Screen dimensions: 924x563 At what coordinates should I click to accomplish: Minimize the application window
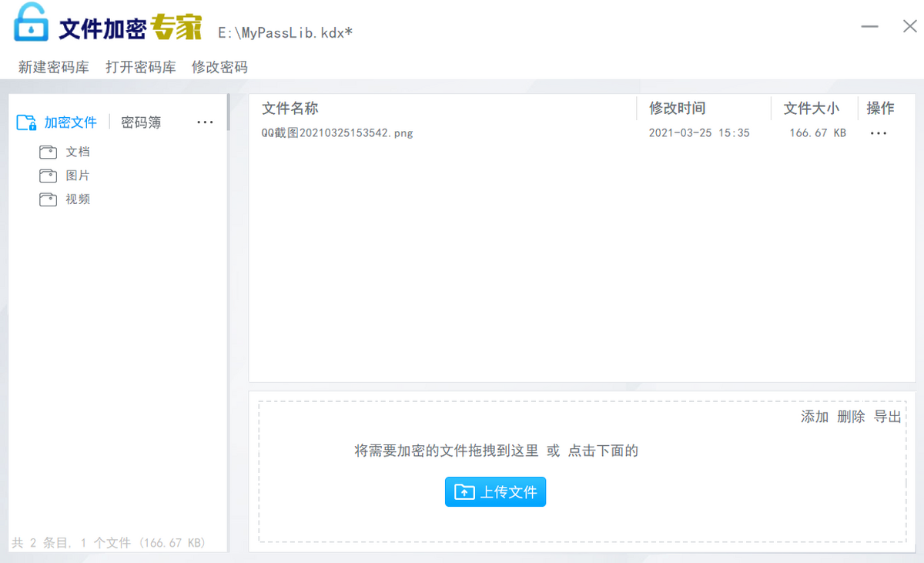[870, 26]
